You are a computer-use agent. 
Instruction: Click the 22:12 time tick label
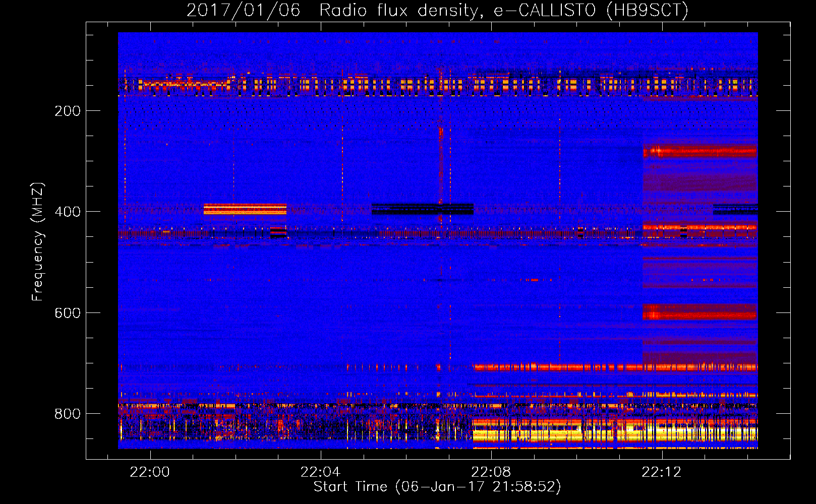click(x=661, y=472)
